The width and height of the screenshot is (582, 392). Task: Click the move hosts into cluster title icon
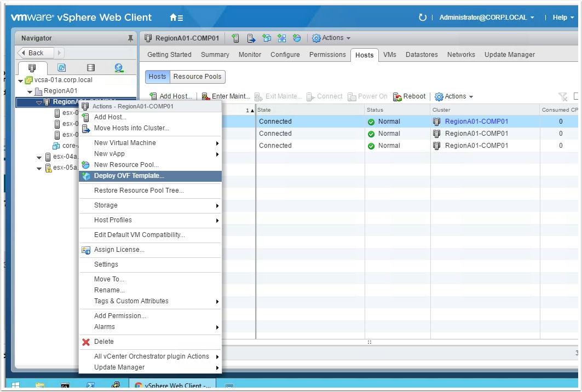[x=251, y=38]
